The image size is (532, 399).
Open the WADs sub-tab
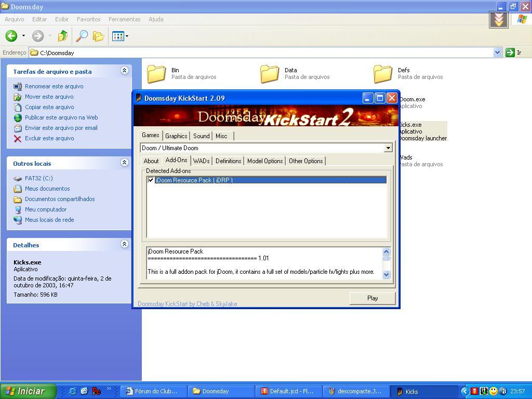click(201, 161)
